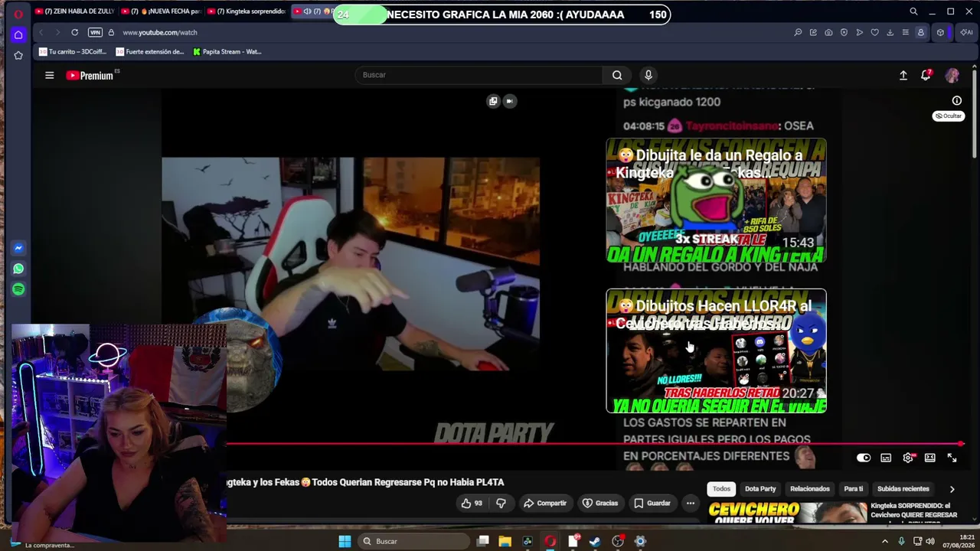Screen dimensions: 980x551
Task: Open the Opera sidebar home icon
Action: pos(18,34)
